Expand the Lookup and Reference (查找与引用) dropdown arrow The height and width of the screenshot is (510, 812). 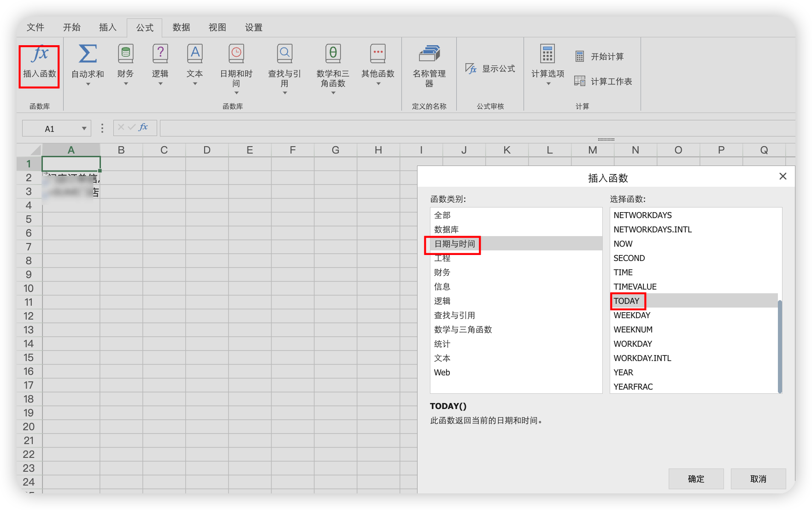point(285,93)
